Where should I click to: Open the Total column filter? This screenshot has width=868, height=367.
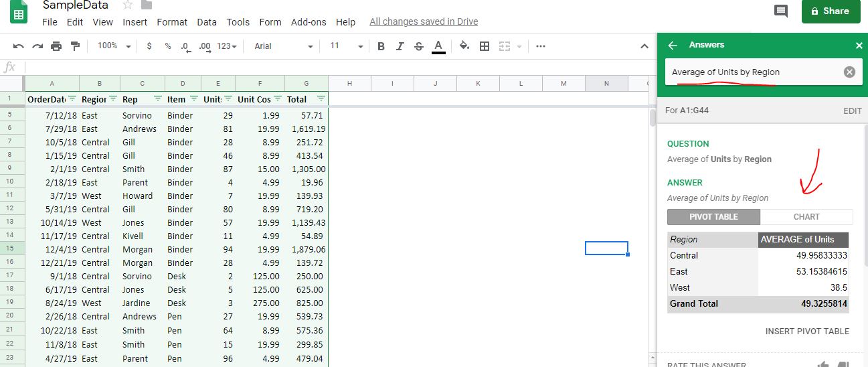[321, 98]
